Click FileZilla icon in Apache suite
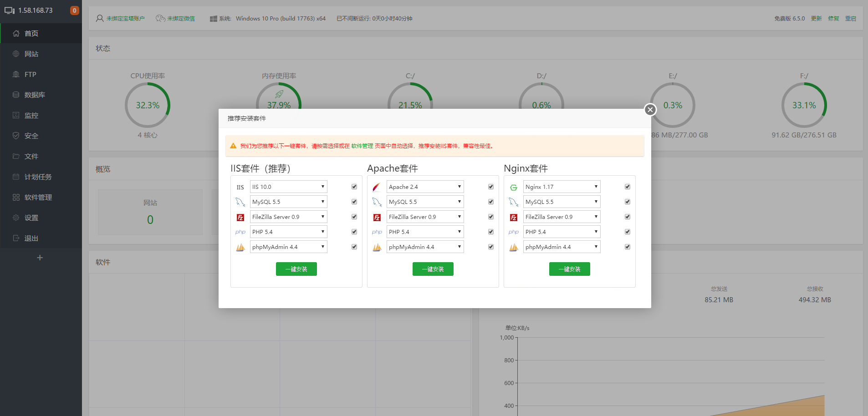 (x=377, y=217)
